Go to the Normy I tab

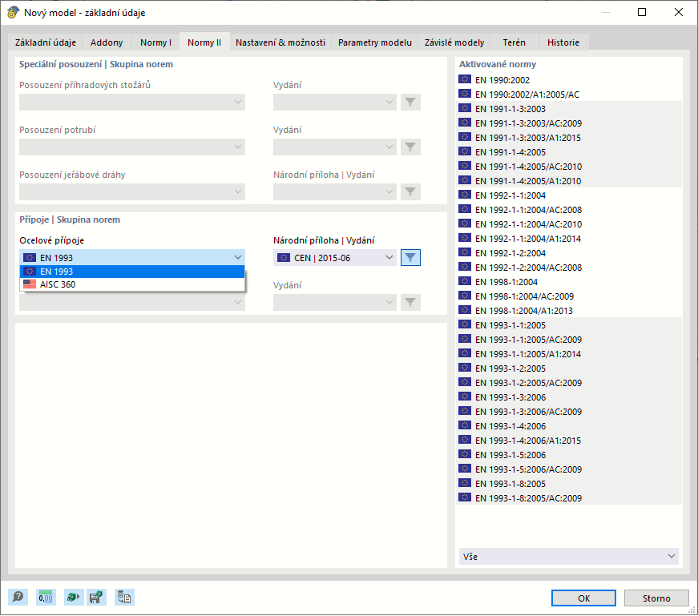click(x=155, y=42)
